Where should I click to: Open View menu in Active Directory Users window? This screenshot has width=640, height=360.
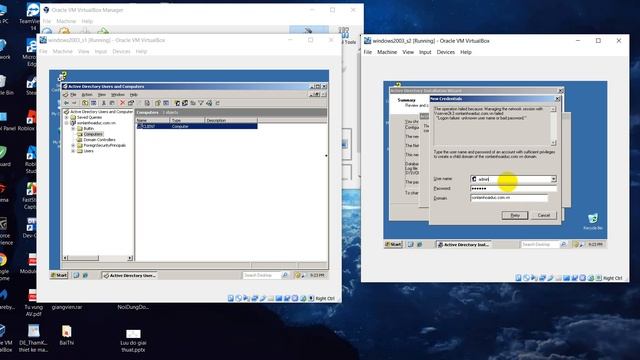(x=102, y=95)
